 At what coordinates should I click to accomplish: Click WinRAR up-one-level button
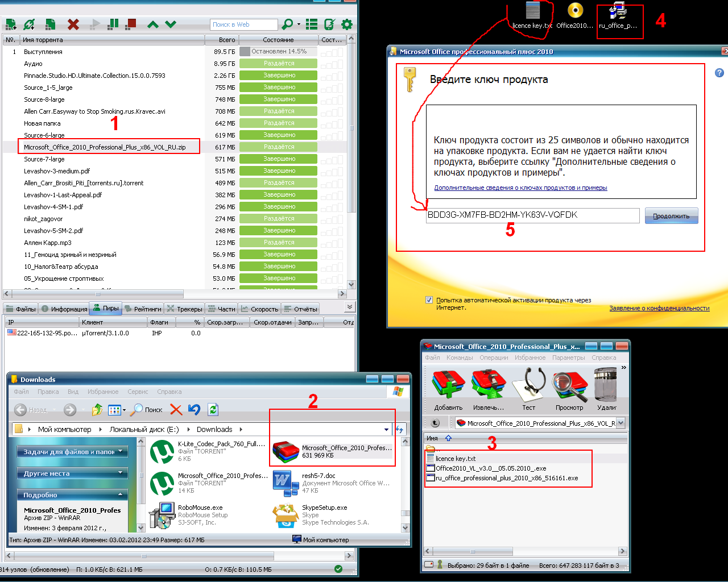pyautogui.click(x=436, y=423)
